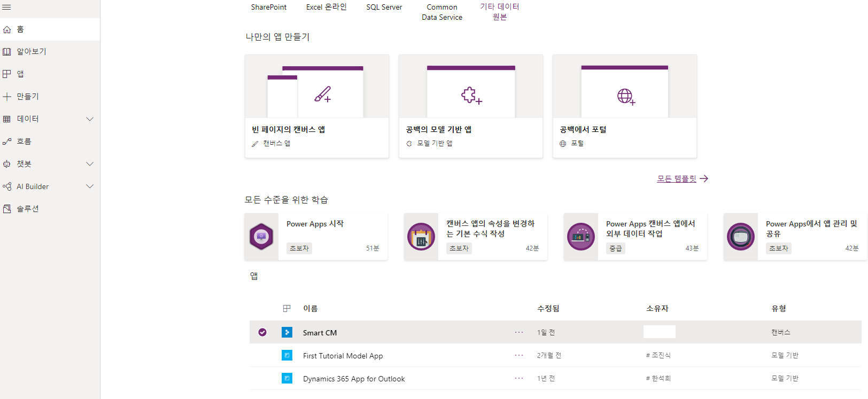Open the 모든 템플릿 link
Image resolution: width=868 pixels, height=399 pixels.
[677, 179]
